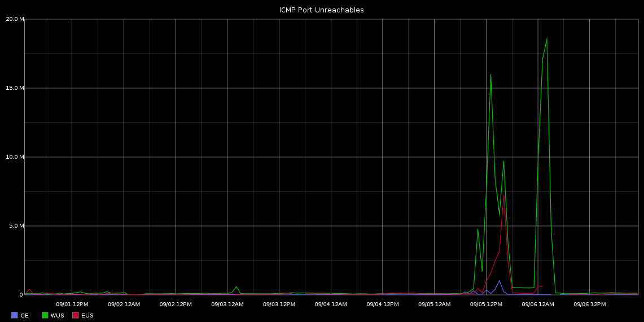Screen dimensions: 644x322
Task: Click the 09/05 12PM time axis label
Action: pos(486,304)
